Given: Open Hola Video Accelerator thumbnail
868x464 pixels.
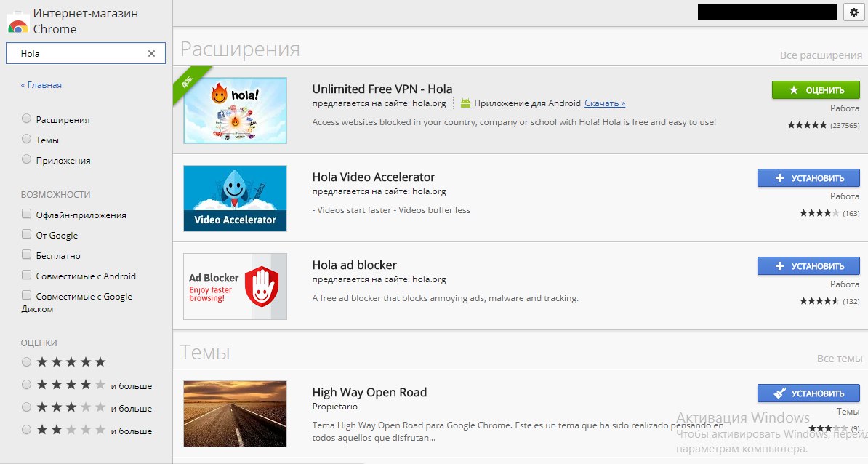Looking at the screenshot, I should (236, 199).
